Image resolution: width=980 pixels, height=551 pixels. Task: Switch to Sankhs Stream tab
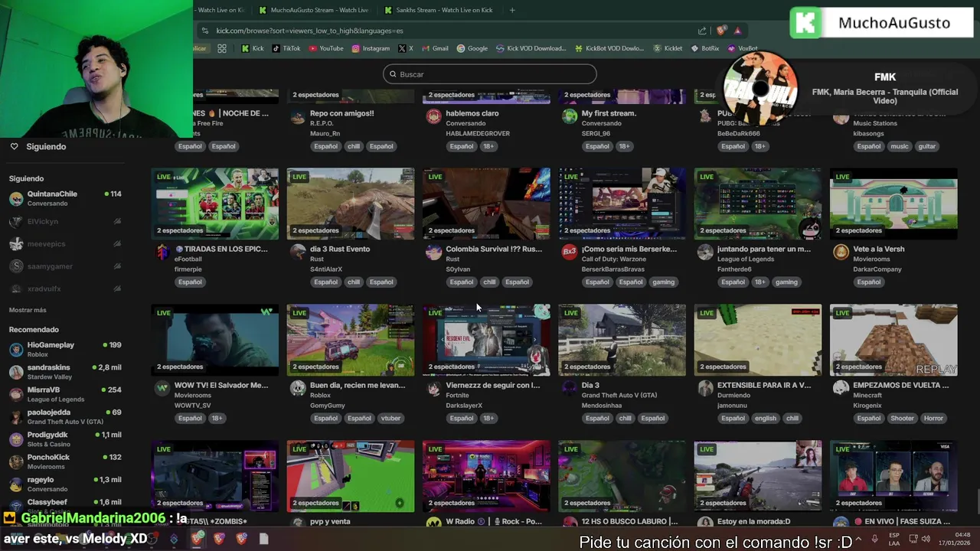pos(439,10)
